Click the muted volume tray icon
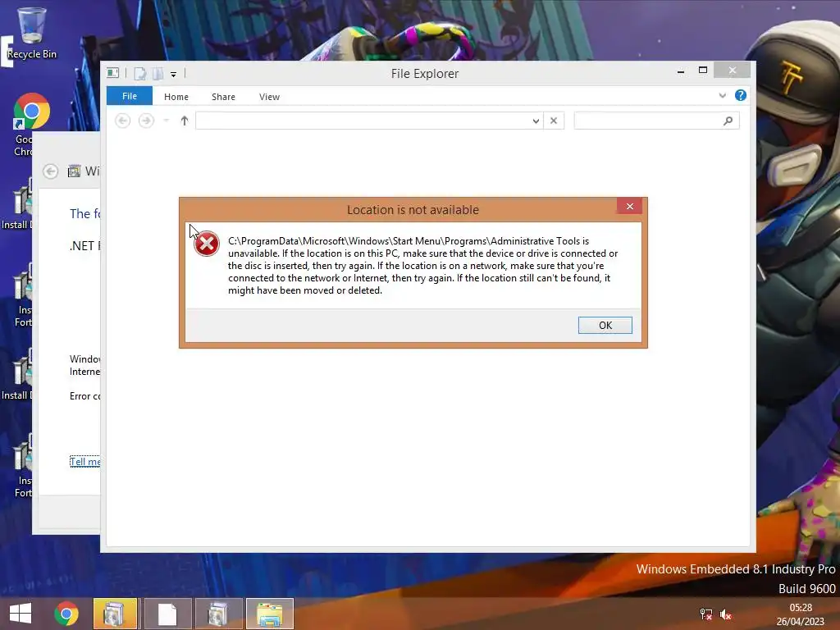Screen dimensions: 840x630 point(726,614)
